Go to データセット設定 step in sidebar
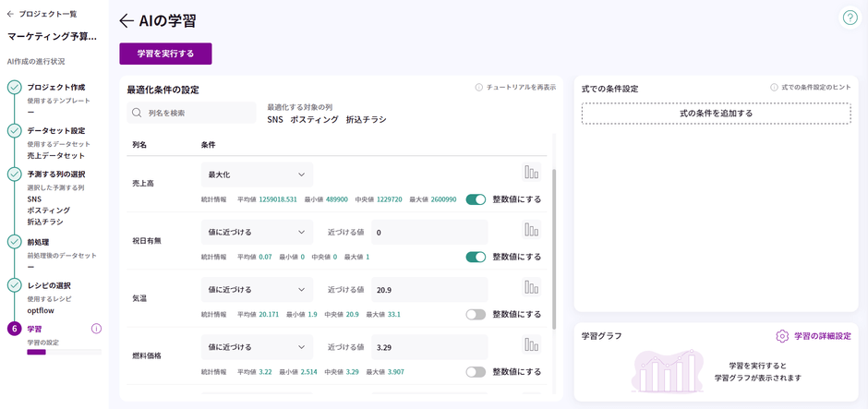Viewport: 868px width, 409px height. (55, 131)
